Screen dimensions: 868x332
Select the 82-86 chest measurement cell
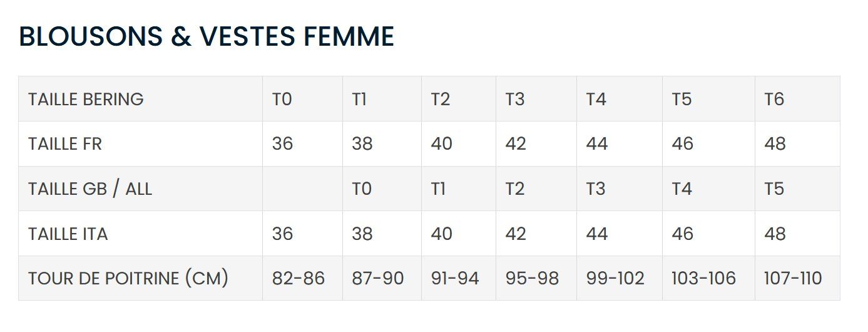click(x=299, y=278)
